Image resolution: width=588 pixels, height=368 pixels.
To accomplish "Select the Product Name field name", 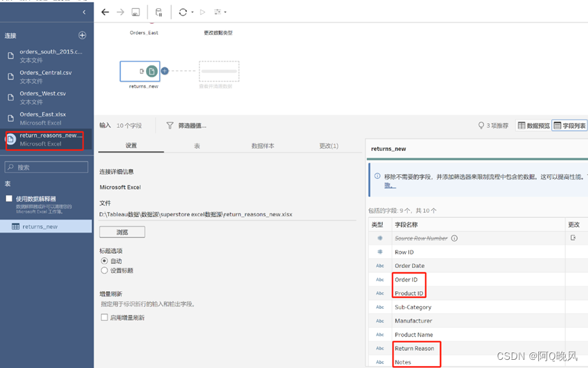I will (413, 335).
